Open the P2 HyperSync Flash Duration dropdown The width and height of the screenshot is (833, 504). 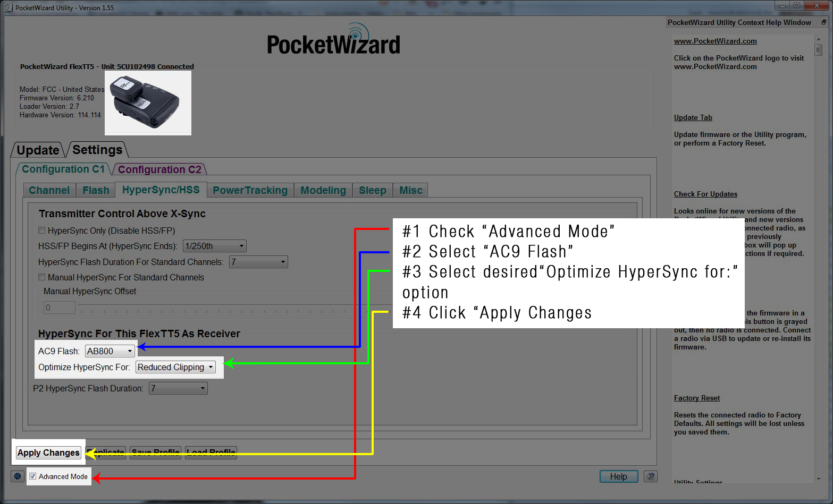178,388
